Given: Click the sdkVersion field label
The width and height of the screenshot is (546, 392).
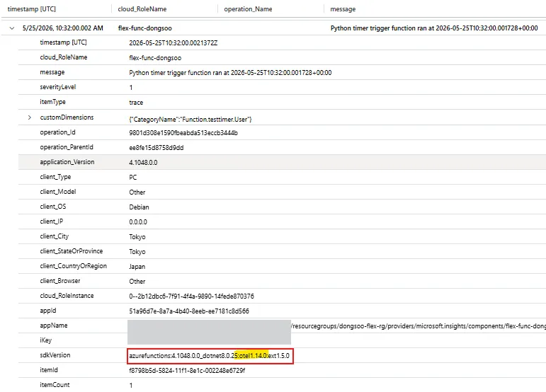Looking at the screenshot, I should (x=55, y=355).
